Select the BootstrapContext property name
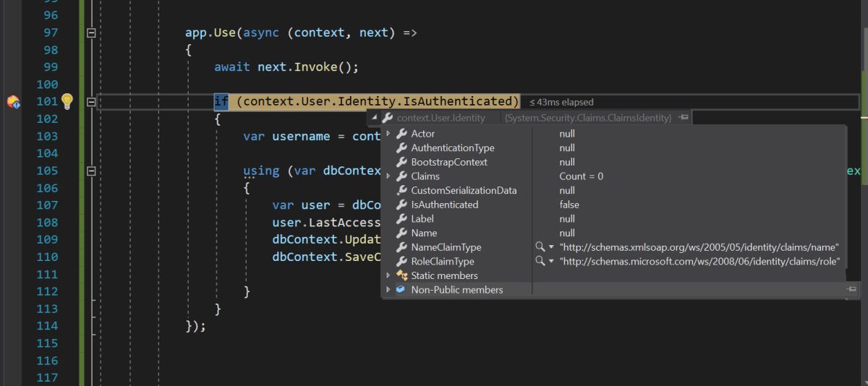868x386 pixels. (449, 162)
